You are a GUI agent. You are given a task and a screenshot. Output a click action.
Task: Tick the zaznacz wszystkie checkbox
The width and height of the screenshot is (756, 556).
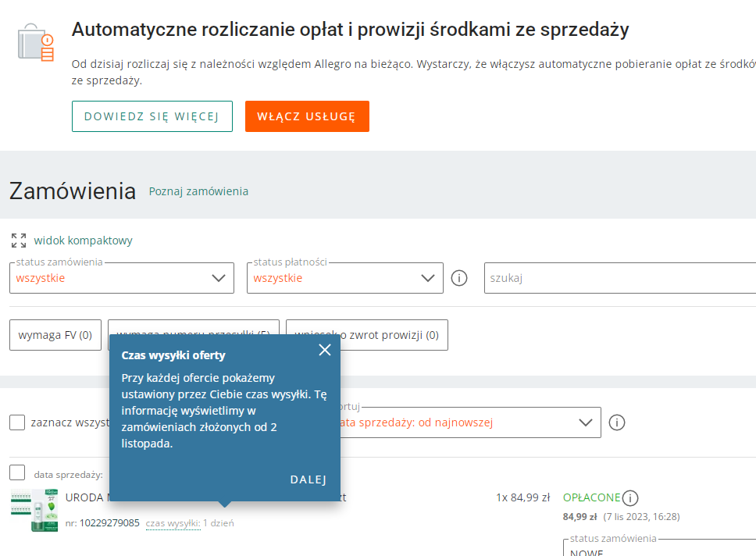pos(17,422)
